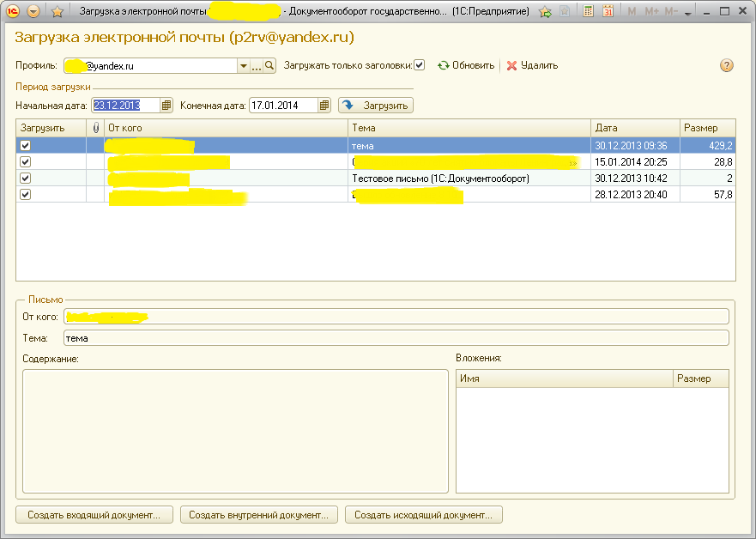
Task: Select the 'тема' subject cell
Action: tap(469, 146)
